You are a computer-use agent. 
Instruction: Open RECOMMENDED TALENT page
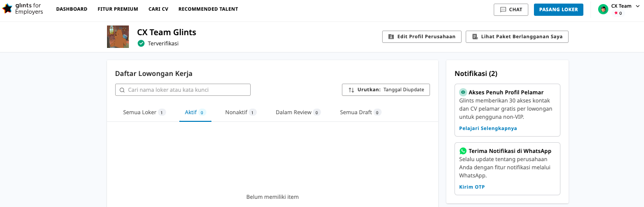pyautogui.click(x=208, y=9)
